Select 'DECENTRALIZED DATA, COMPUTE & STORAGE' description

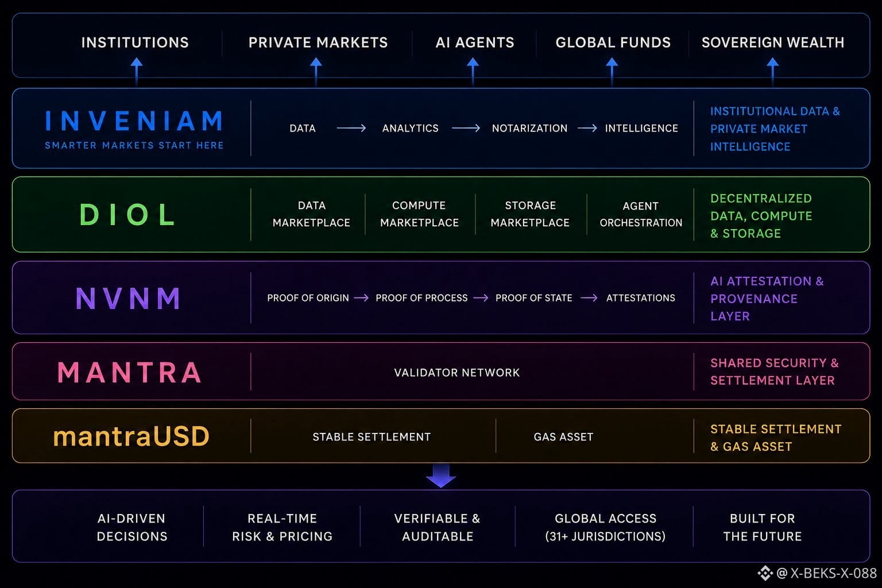[761, 216]
